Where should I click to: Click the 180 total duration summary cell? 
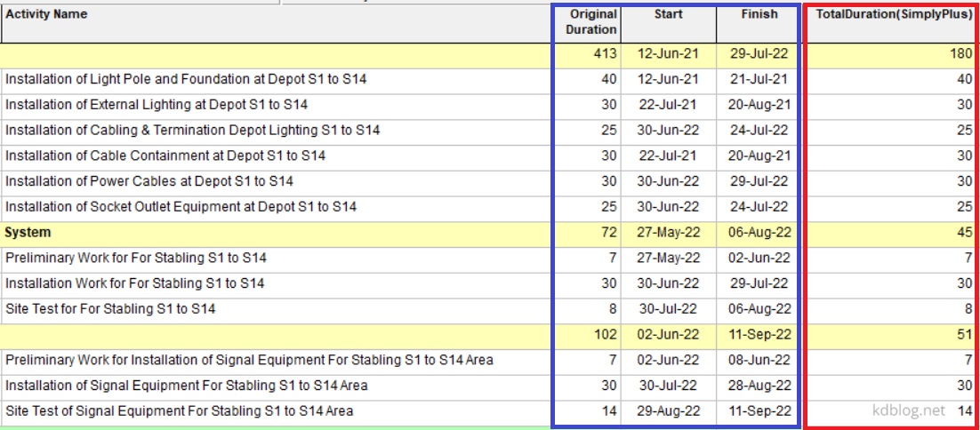(960, 54)
